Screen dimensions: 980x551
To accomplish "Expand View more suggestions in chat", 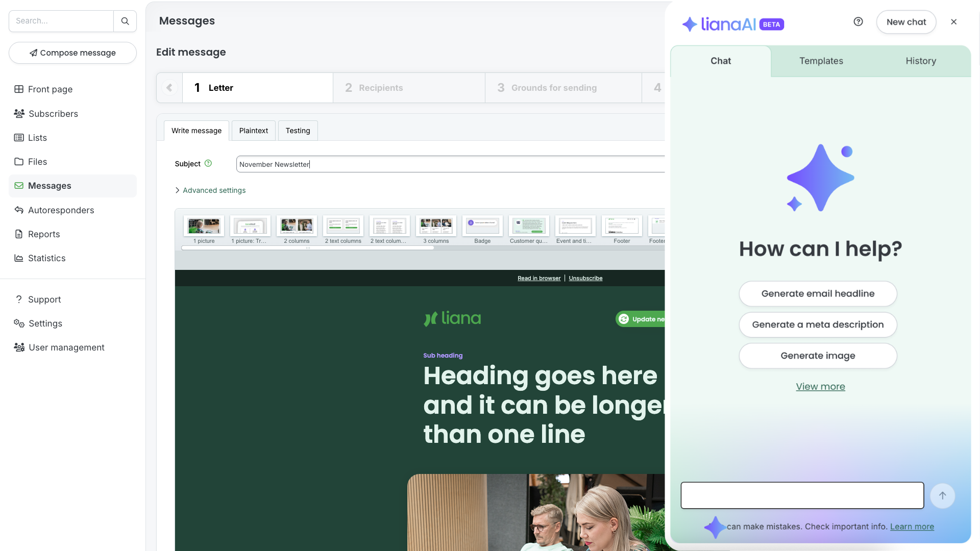I will (x=820, y=386).
